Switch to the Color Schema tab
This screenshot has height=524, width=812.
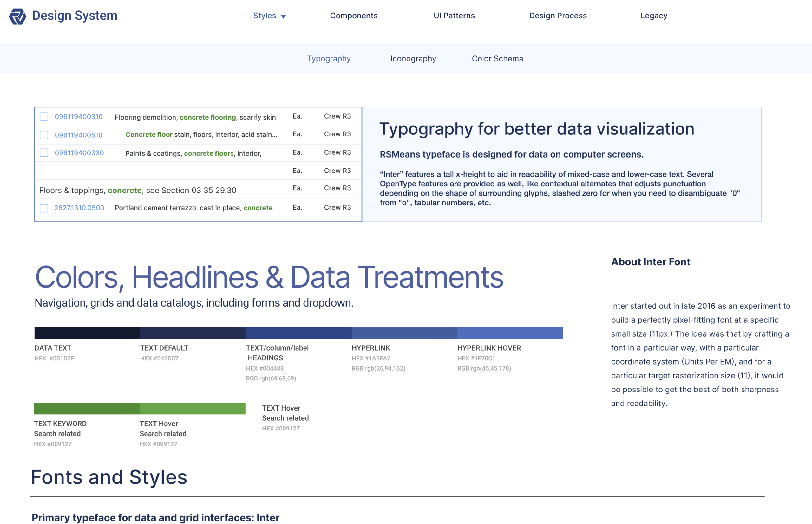coord(497,59)
